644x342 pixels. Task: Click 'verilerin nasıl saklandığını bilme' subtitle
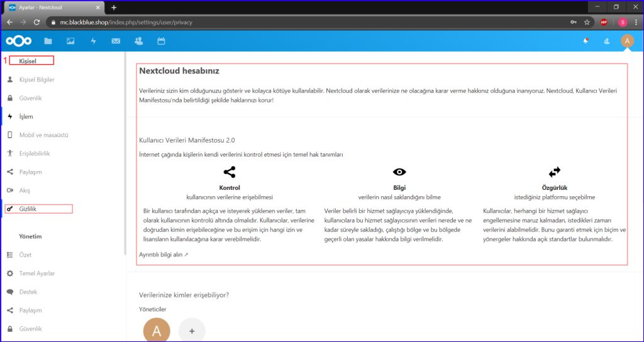click(399, 197)
